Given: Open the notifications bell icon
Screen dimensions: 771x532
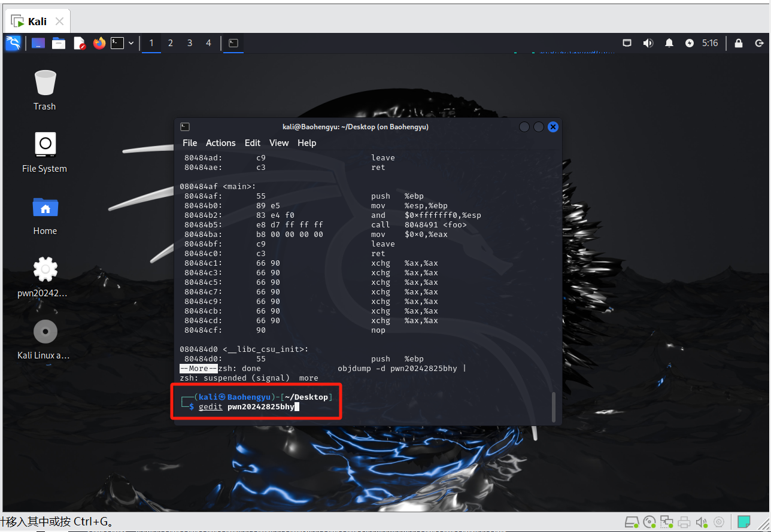Looking at the screenshot, I should point(669,43).
